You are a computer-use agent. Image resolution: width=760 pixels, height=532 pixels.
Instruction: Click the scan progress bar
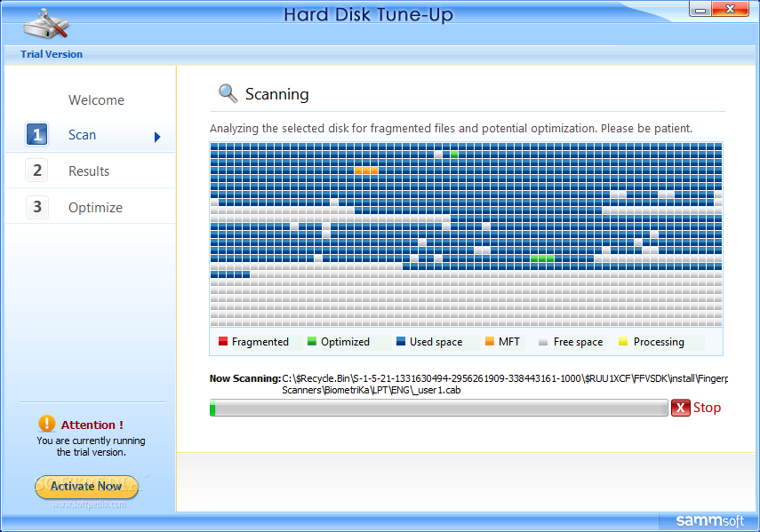[439, 408]
